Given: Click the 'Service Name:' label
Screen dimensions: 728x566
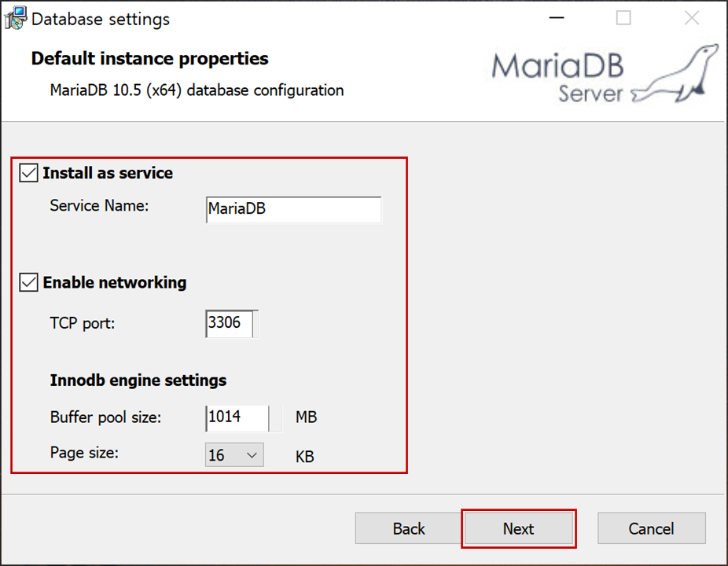Looking at the screenshot, I should click(x=99, y=206).
